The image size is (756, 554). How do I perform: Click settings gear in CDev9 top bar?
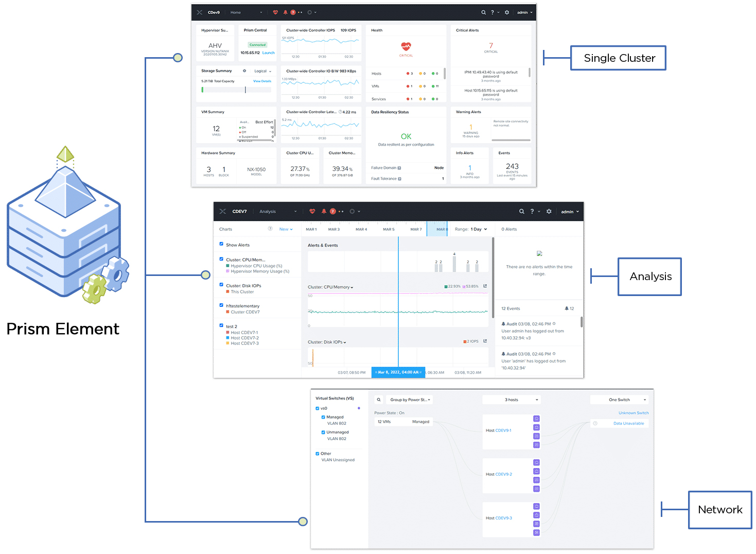(507, 12)
